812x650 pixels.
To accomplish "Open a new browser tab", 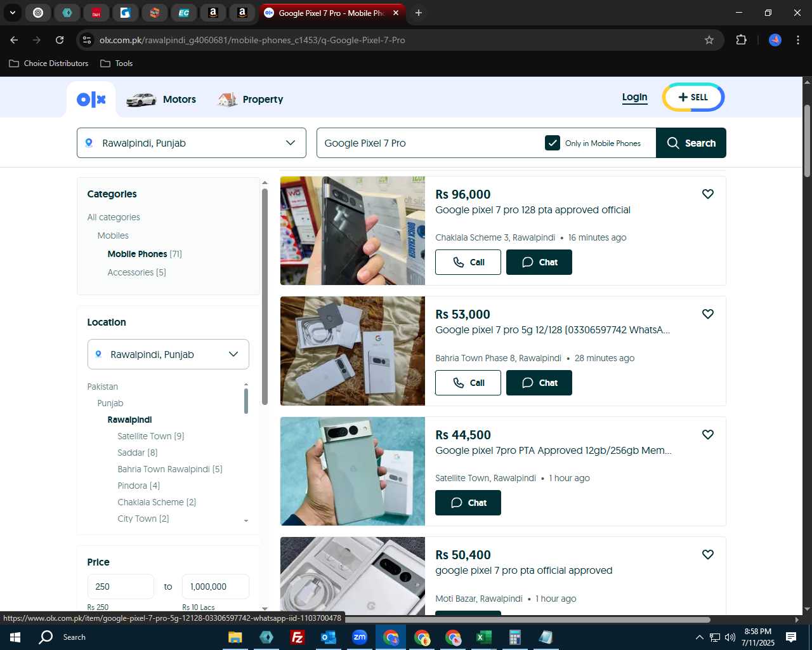I will click(418, 13).
